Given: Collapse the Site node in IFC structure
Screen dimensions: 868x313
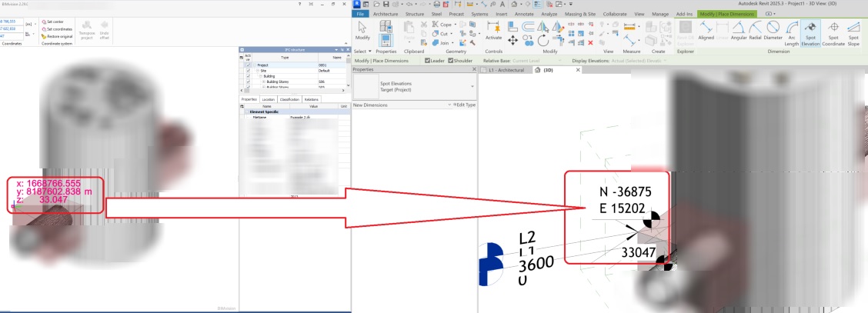Looking at the screenshot, I should (x=258, y=71).
